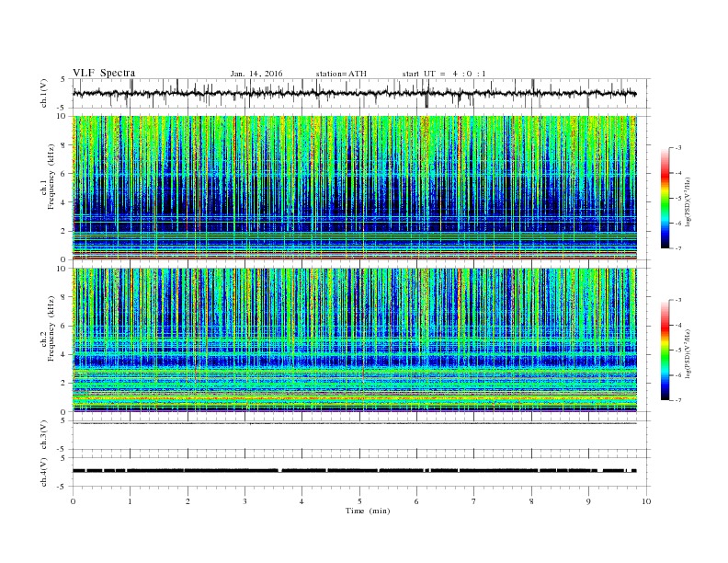Click the ch.3 flat voltage trace

pos(354,423)
